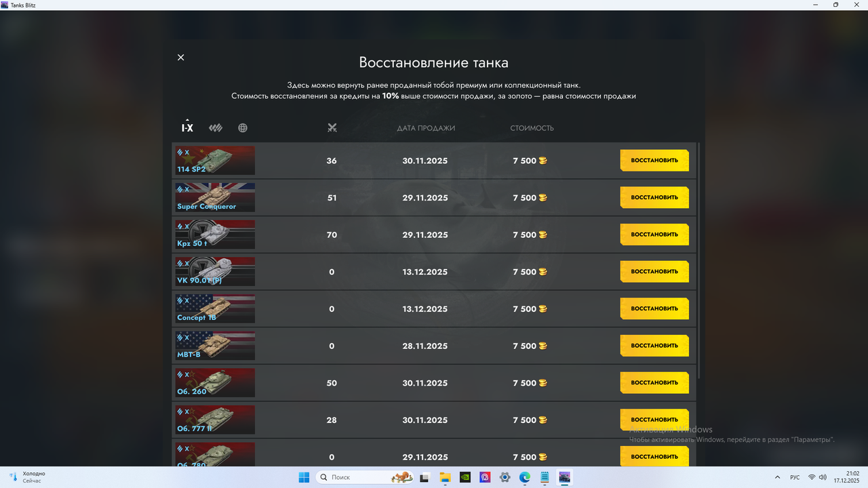The image size is (868, 488).
Task: Open the Concept 1B tank thumbnail
Action: tap(215, 308)
